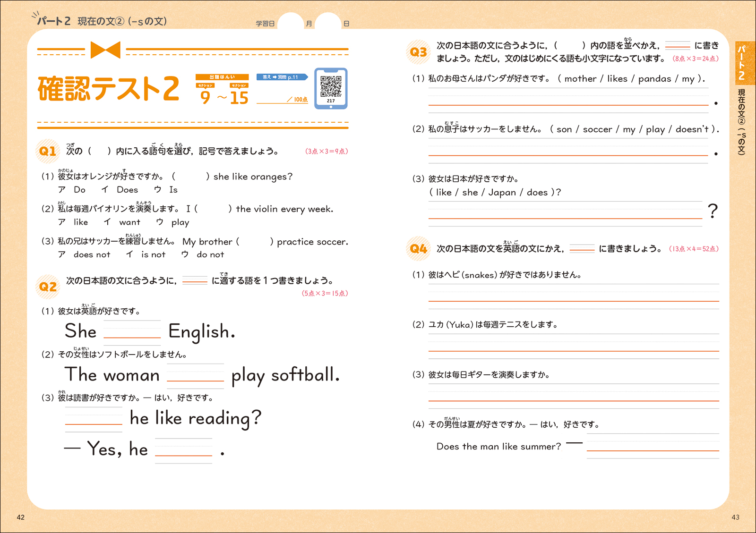Image resolution: width=756 pixels, height=533 pixels.
Task: Click the word 'Japan' in Q3 (3)
Action: coord(502,192)
